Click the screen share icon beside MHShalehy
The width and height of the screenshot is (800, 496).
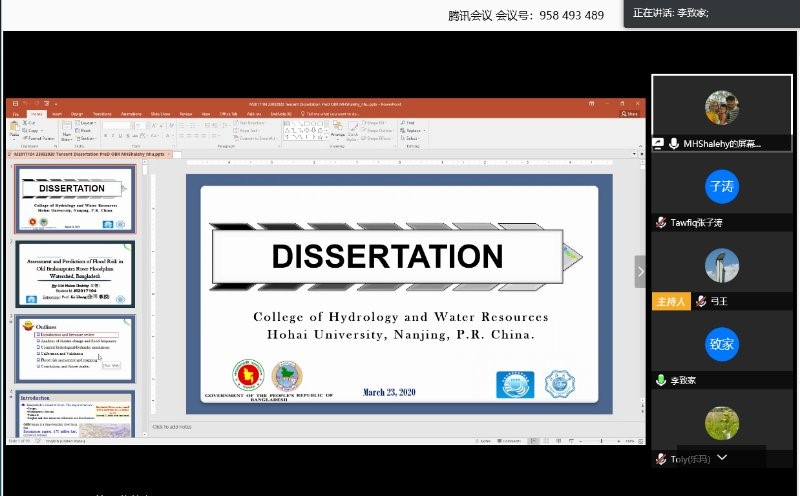tap(659, 144)
